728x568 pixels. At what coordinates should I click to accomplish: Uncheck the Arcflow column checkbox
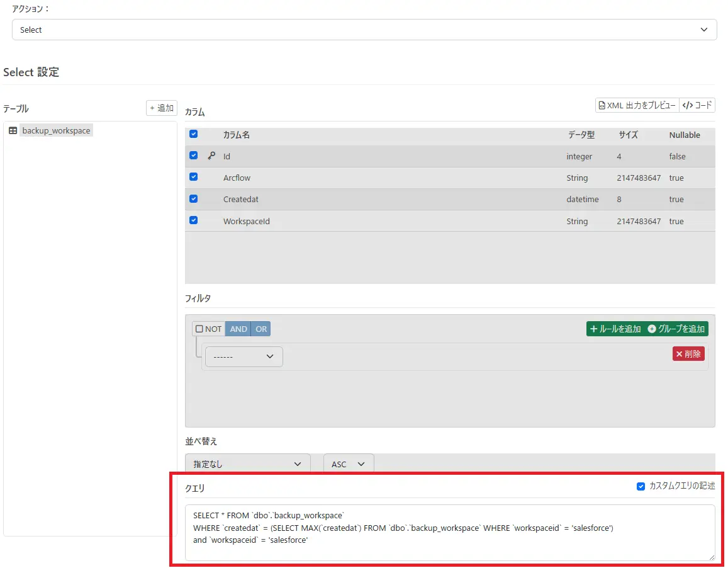[194, 177]
